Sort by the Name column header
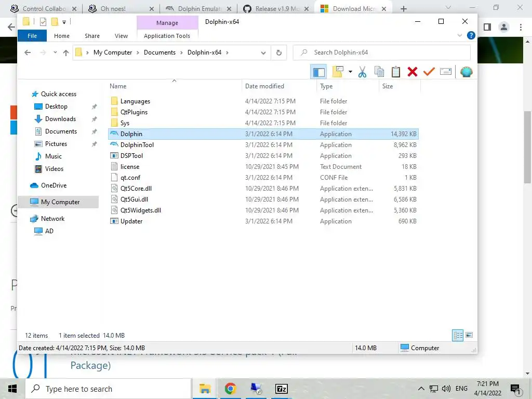The image size is (532, 399). tap(174, 86)
